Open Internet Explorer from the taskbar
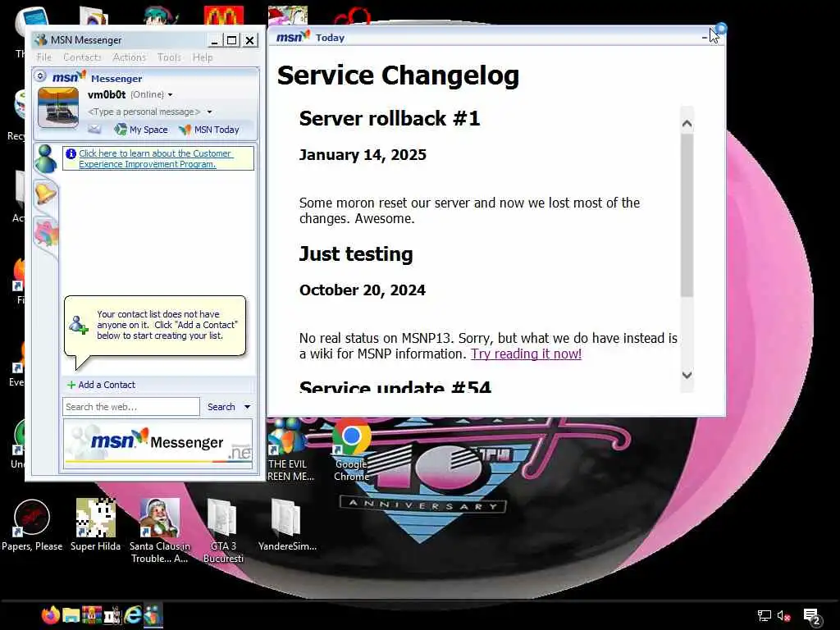The height and width of the screenshot is (630, 840). point(133,615)
